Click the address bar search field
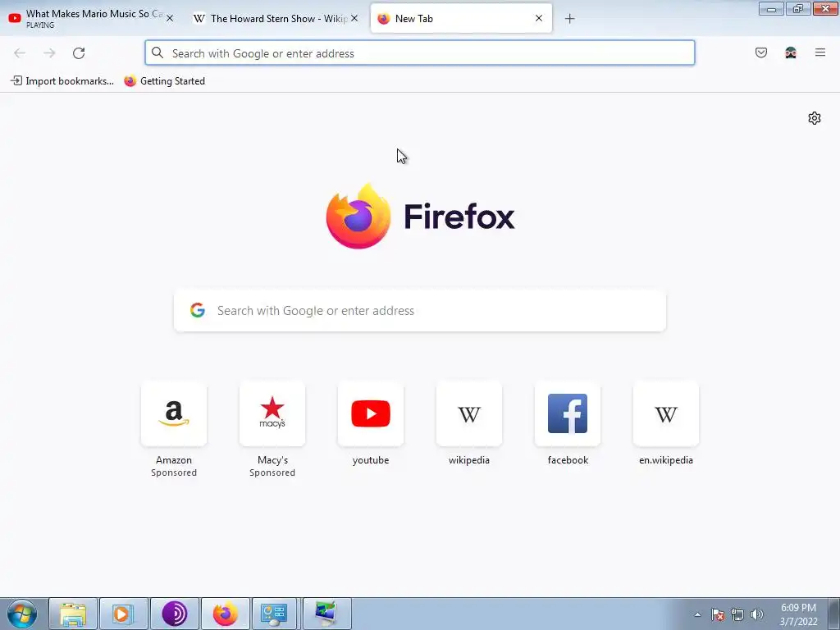This screenshot has width=840, height=630. [420, 53]
